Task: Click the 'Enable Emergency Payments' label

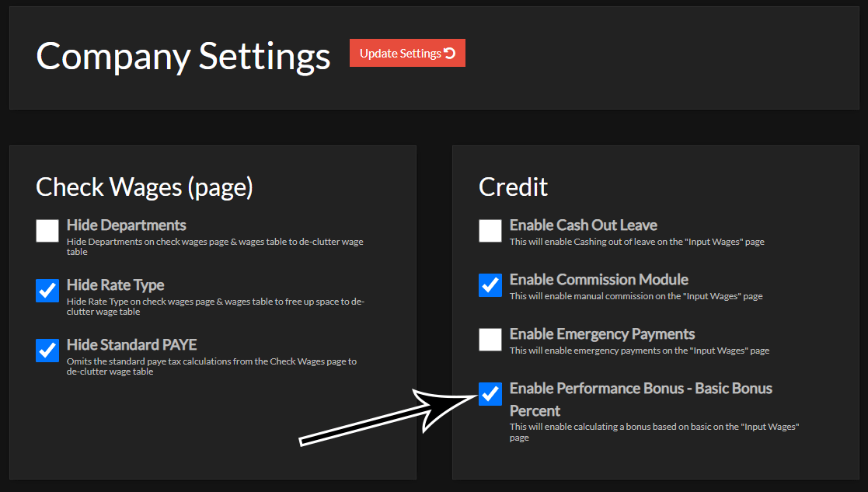Action: [601, 334]
